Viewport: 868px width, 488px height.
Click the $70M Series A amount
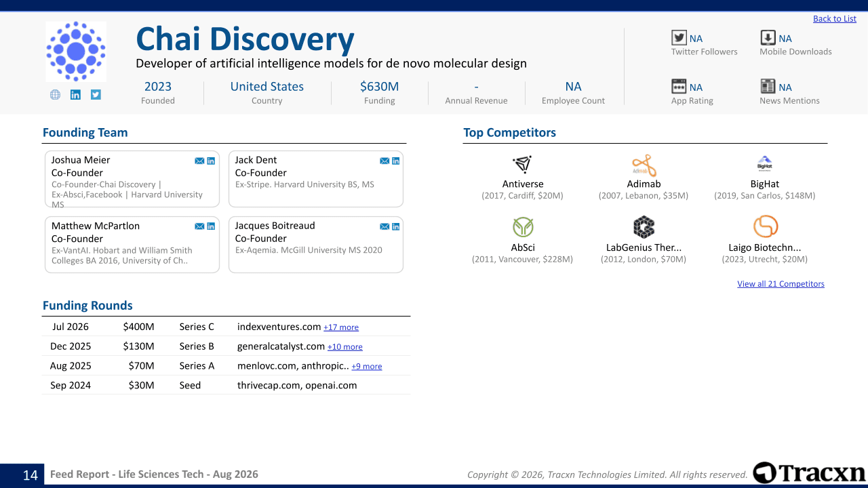pyautogui.click(x=142, y=366)
